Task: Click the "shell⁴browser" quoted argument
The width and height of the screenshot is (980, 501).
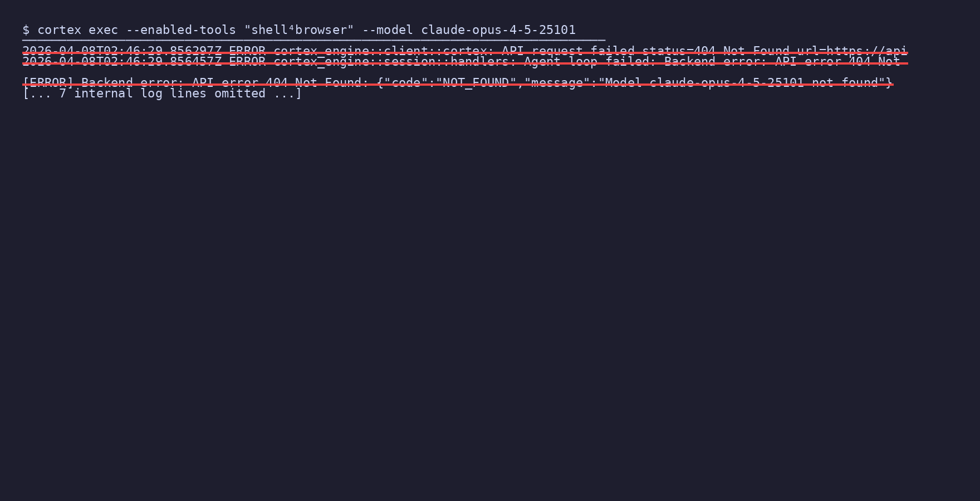Action: pos(299,30)
